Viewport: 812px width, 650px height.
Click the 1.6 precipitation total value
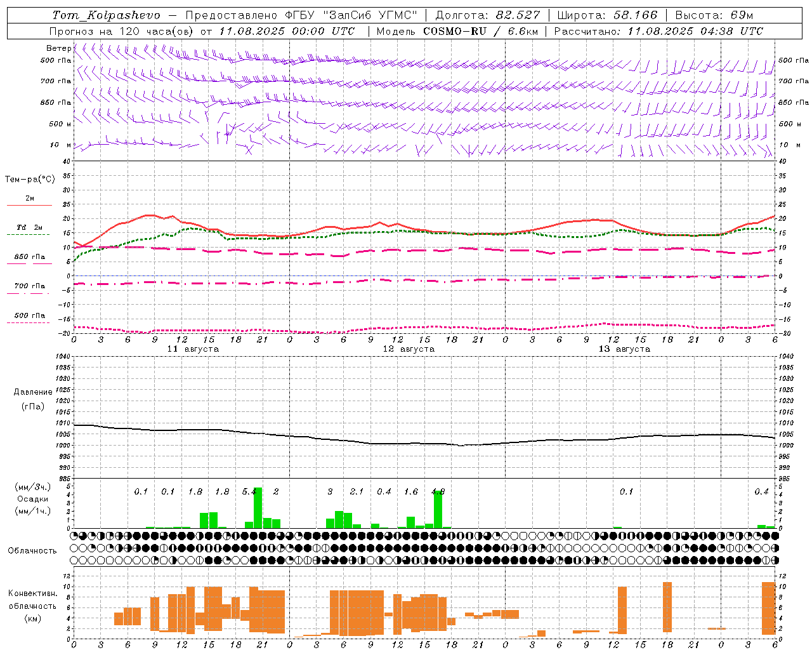point(411,492)
